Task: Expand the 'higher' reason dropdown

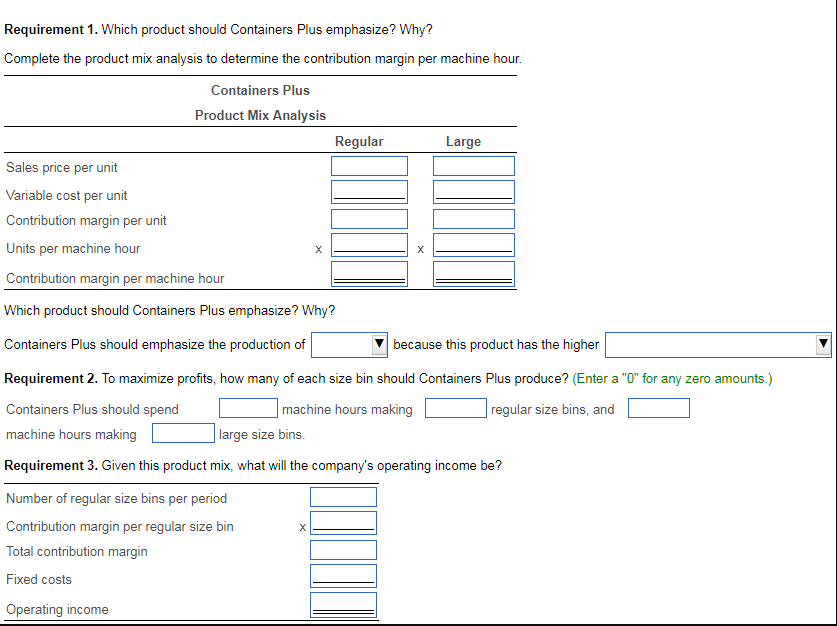Action: (717, 344)
